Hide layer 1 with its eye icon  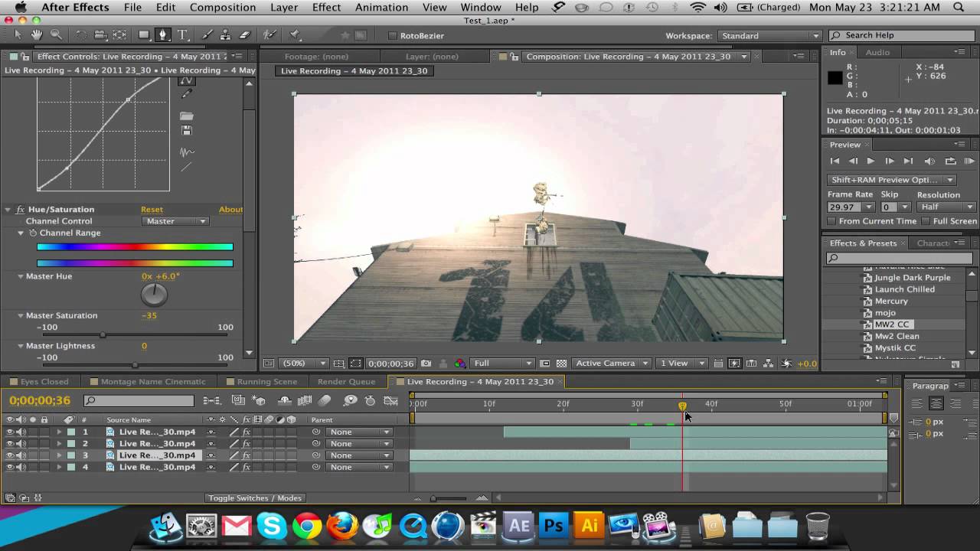(x=10, y=432)
